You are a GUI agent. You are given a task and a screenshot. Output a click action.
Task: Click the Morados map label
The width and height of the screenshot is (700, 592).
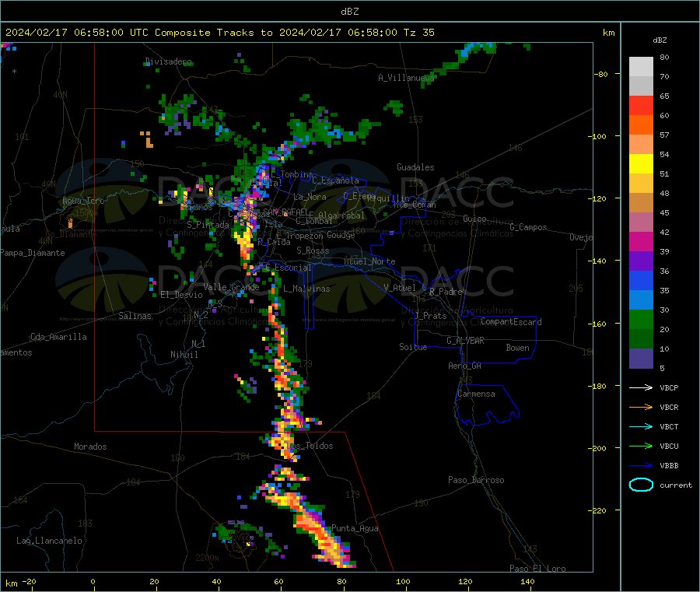[x=90, y=447]
